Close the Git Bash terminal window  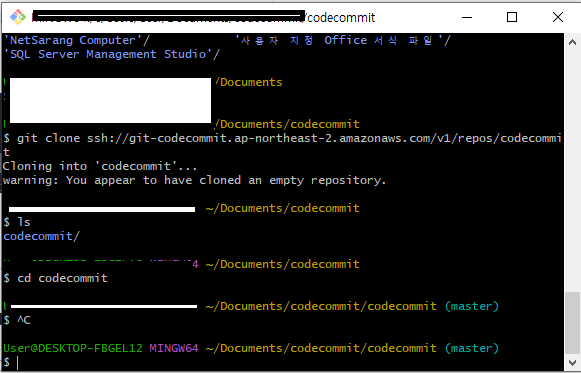[x=558, y=17]
